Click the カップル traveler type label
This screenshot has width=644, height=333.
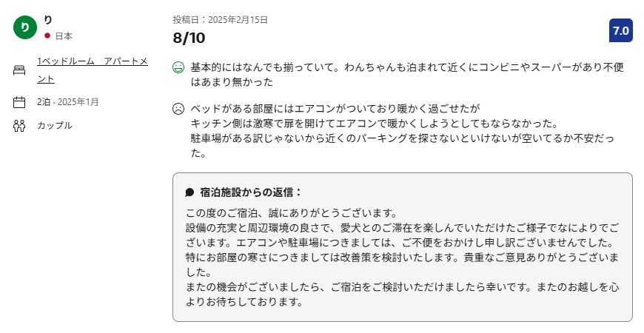[55, 126]
